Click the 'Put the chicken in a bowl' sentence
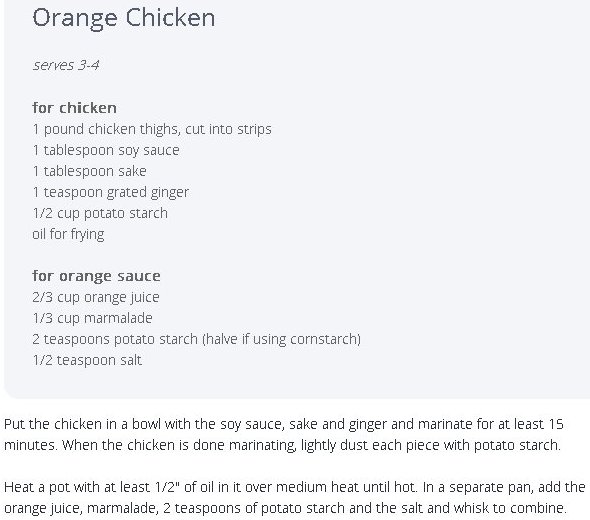The width and height of the screenshot is (590, 520). 284,424
